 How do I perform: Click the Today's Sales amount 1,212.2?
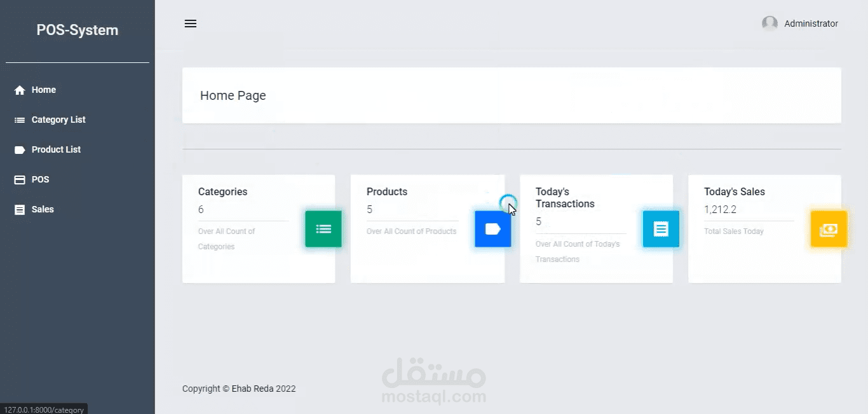(x=720, y=209)
